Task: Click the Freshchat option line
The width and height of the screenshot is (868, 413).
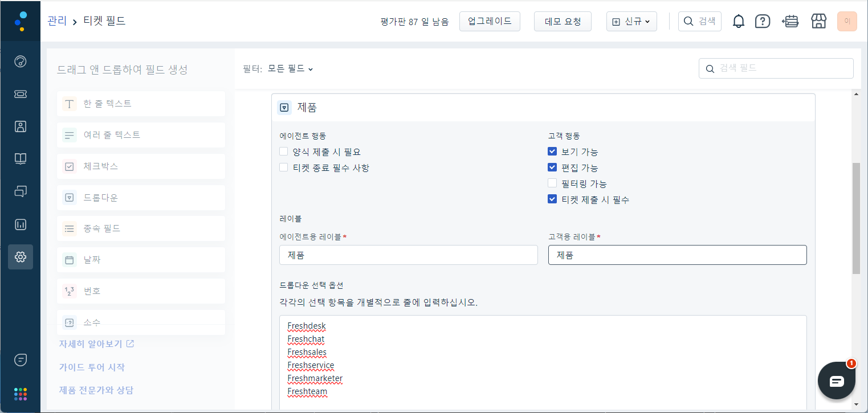Action: [306, 340]
